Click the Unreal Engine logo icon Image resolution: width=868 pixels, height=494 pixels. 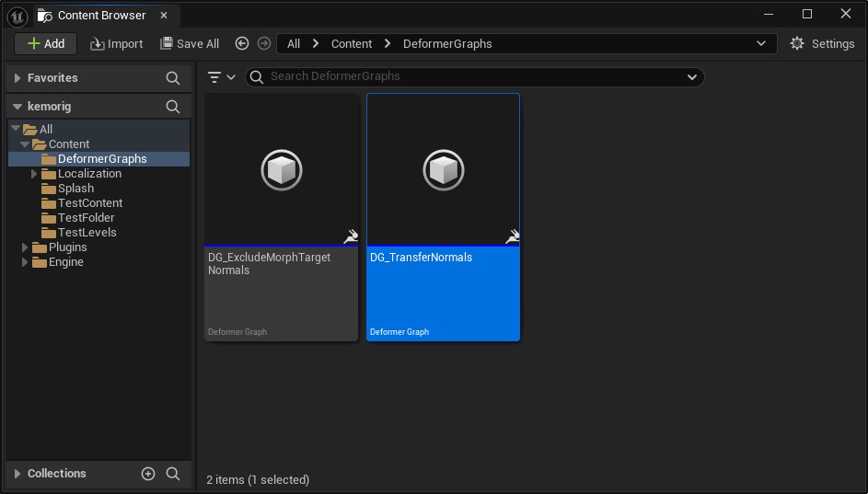[x=17, y=15]
